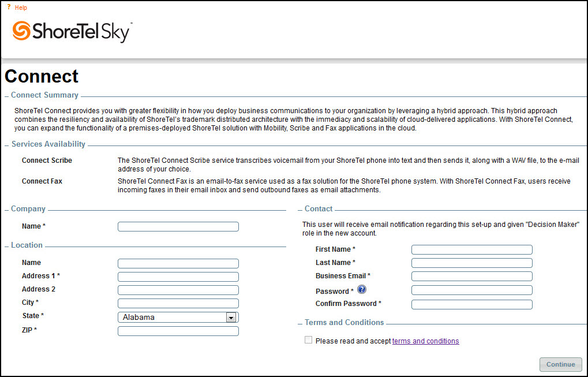Focus the Company Name field
The height and width of the screenshot is (377, 588).
tap(178, 226)
